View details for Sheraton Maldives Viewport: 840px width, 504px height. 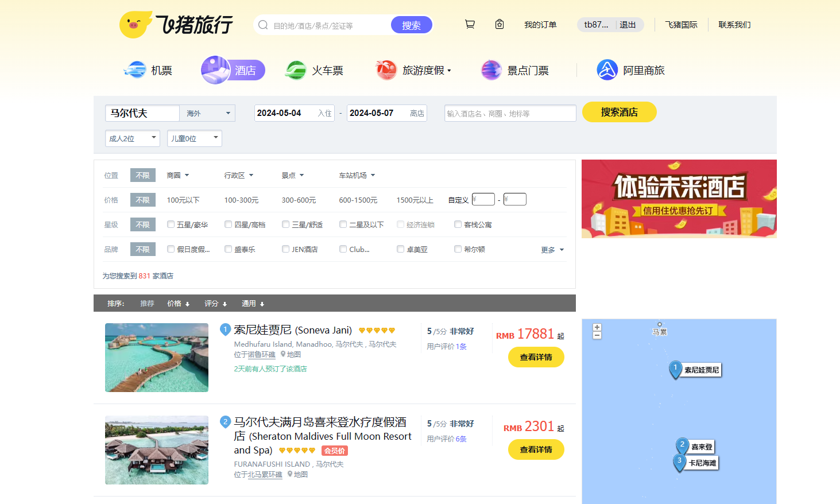536,449
